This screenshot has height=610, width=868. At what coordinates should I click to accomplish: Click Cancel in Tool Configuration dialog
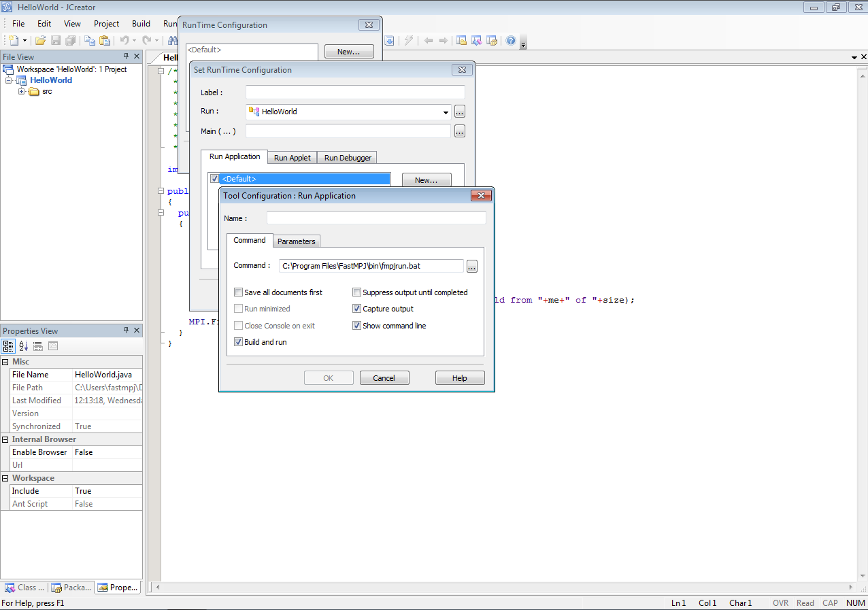coord(384,378)
